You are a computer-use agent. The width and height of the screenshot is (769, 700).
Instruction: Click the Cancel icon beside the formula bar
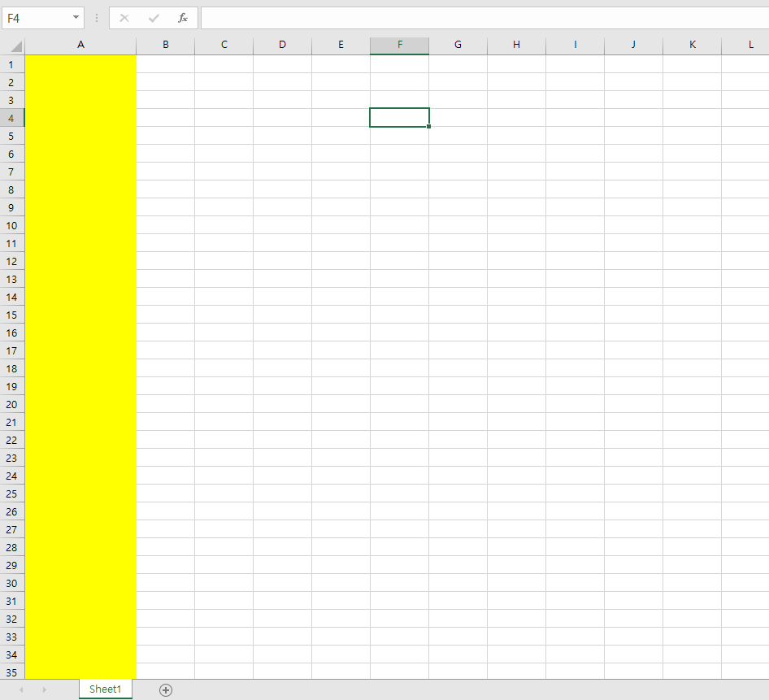click(124, 18)
